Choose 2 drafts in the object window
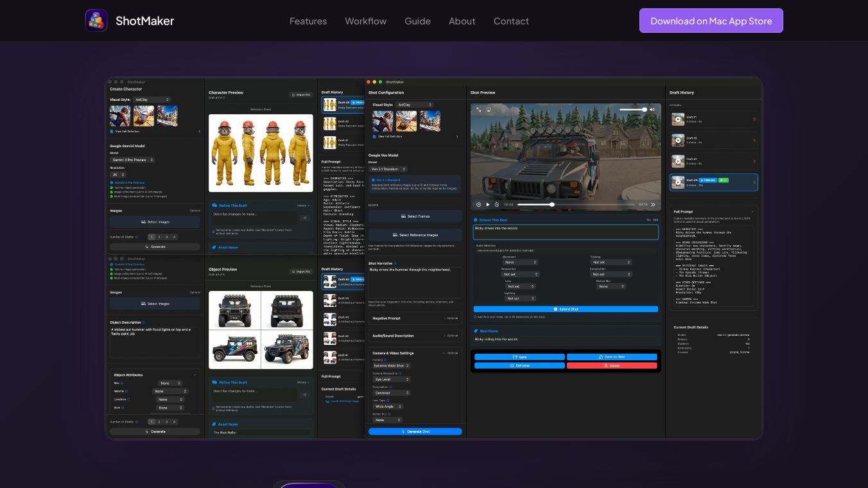868x488 pixels. (159, 422)
